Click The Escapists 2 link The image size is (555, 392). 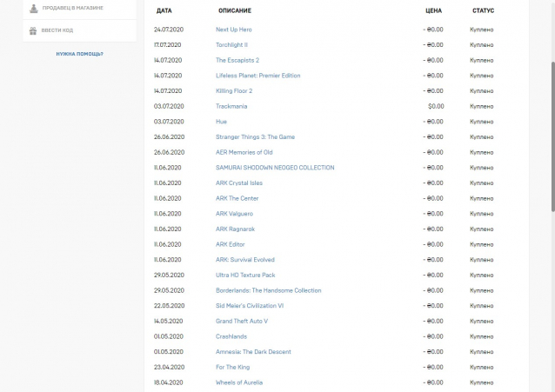tap(237, 60)
